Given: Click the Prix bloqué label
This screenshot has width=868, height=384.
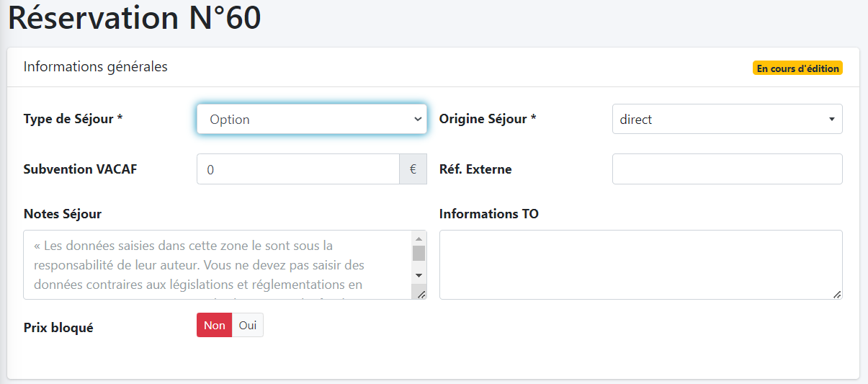Looking at the screenshot, I should (x=58, y=328).
